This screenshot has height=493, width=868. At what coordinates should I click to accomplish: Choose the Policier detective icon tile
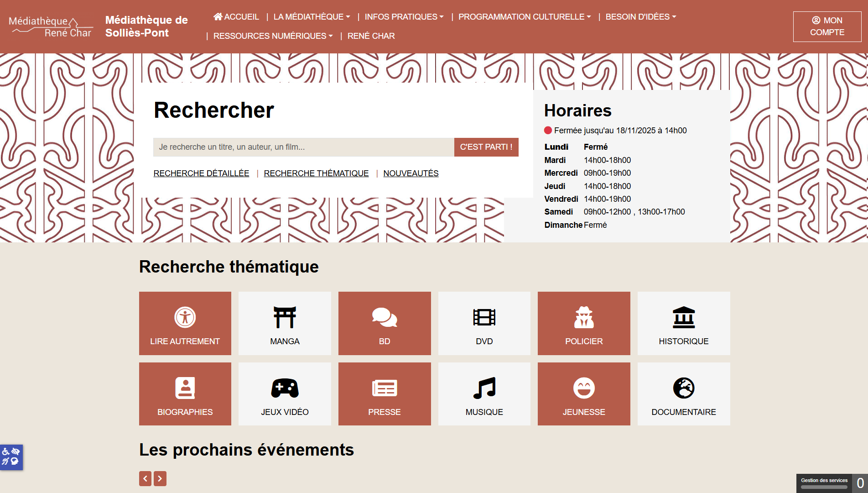pos(584,323)
